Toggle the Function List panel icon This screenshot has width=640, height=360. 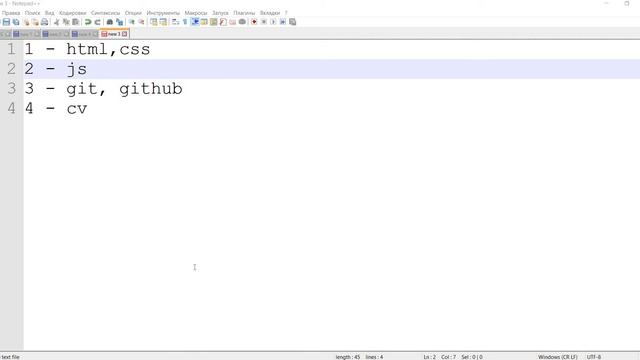coord(223,22)
